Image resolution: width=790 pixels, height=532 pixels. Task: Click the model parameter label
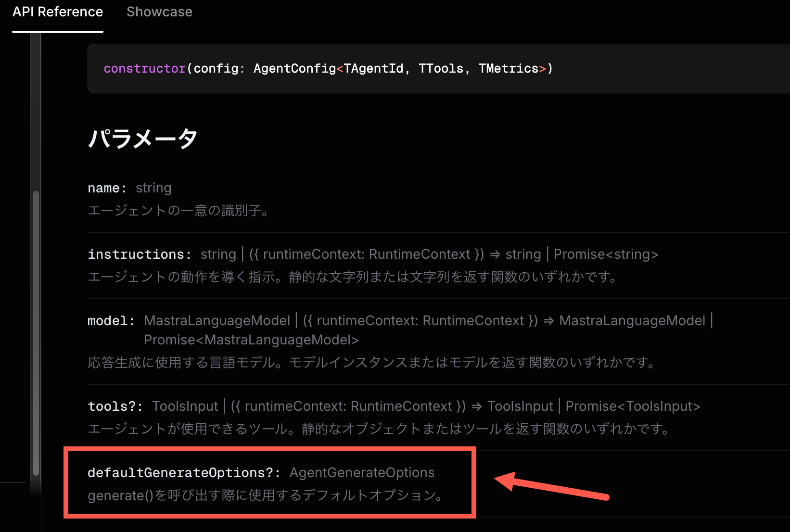click(x=111, y=321)
